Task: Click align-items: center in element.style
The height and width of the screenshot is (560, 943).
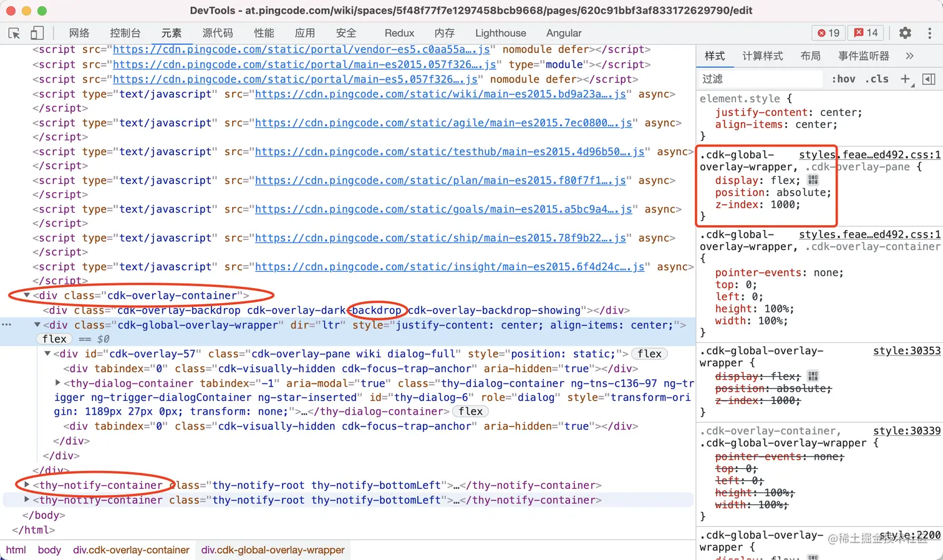Action: tap(776, 124)
